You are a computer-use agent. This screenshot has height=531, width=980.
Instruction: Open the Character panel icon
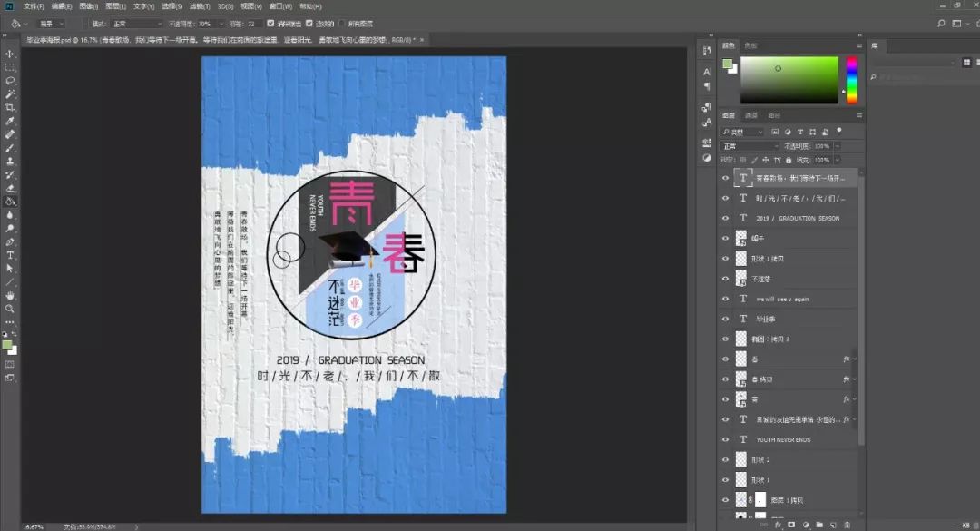pos(707,72)
